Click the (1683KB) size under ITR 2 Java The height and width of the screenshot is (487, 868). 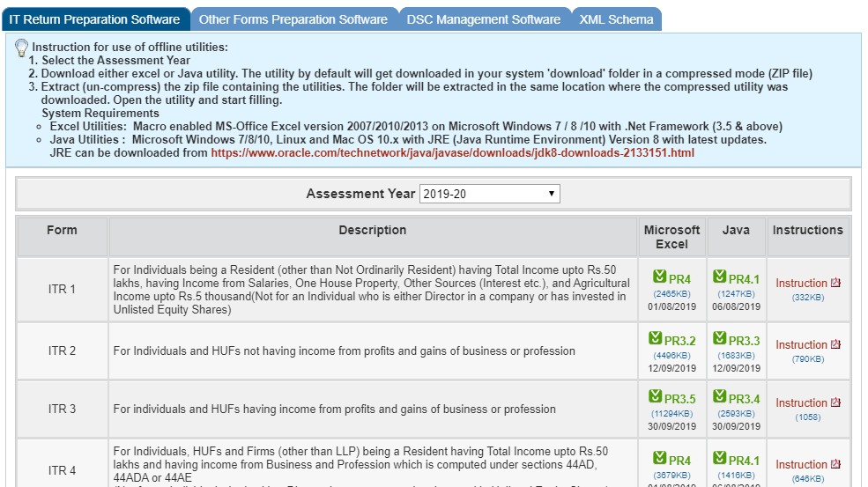coord(736,355)
